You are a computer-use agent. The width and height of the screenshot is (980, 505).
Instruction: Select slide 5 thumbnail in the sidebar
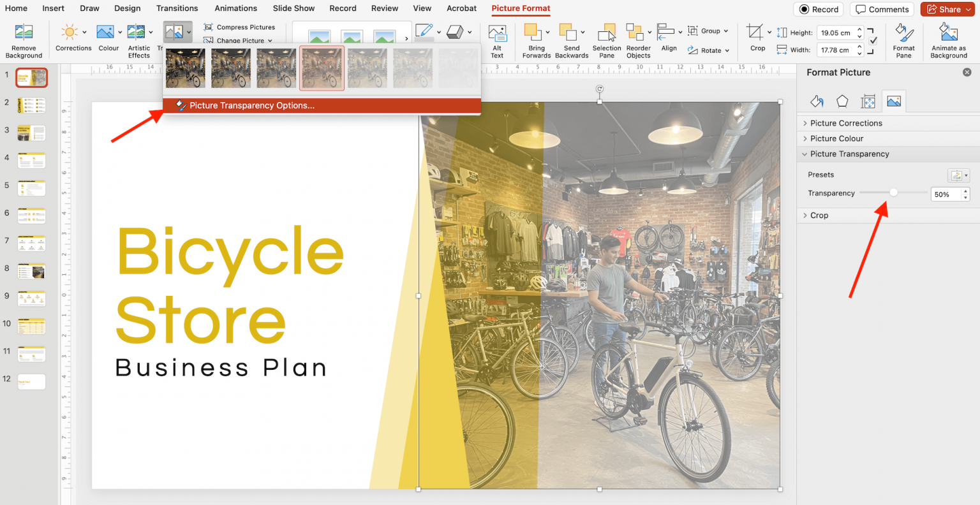[x=31, y=187]
